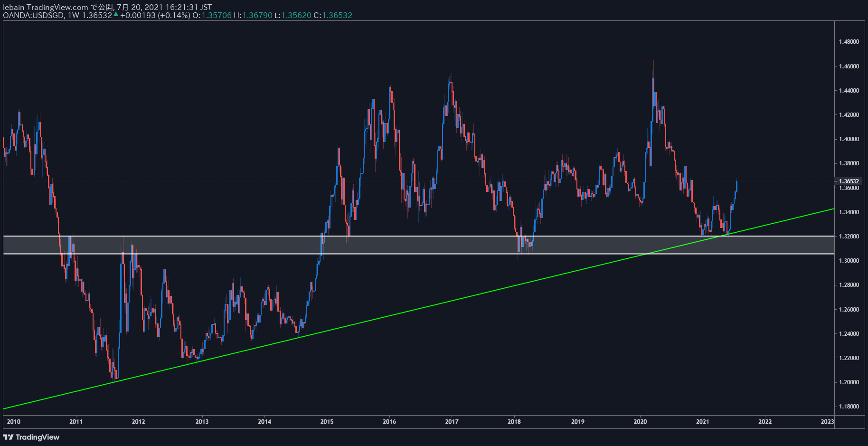Screen dimensions: 868x446
Task: Click the 1.34000 price axis label
Action: coord(849,212)
